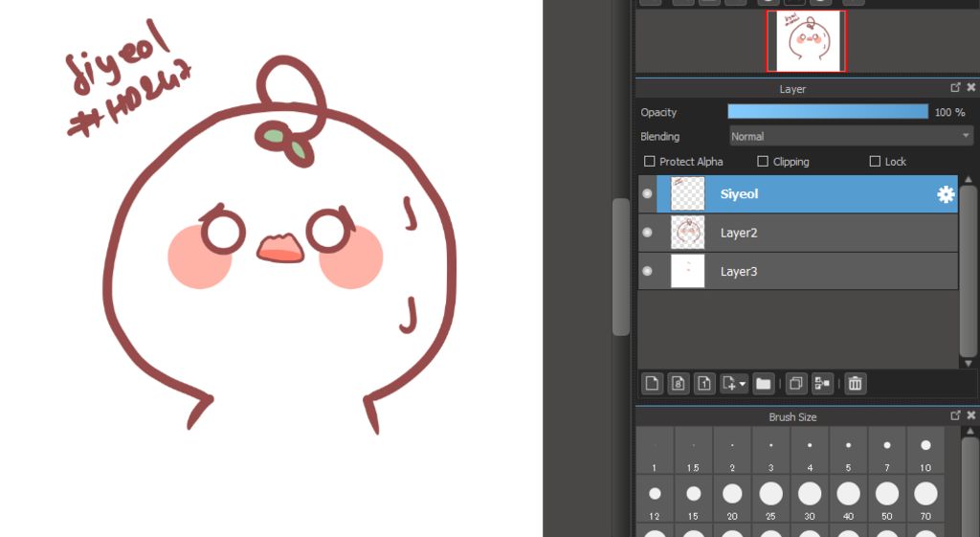Select the Siyeol layer row

click(798, 193)
